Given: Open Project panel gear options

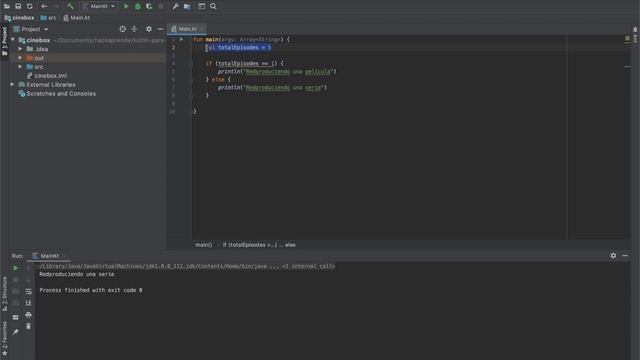Looking at the screenshot, I should coord(149,29).
